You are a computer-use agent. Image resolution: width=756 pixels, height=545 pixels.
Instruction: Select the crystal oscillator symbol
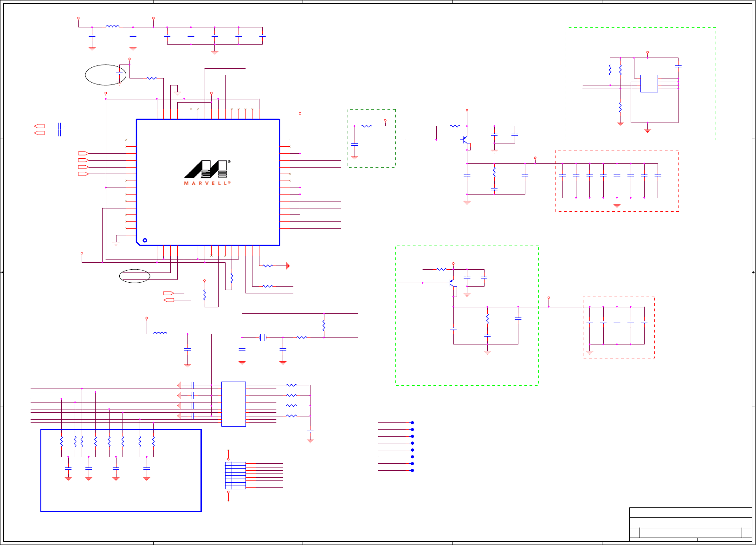click(263, 337)
